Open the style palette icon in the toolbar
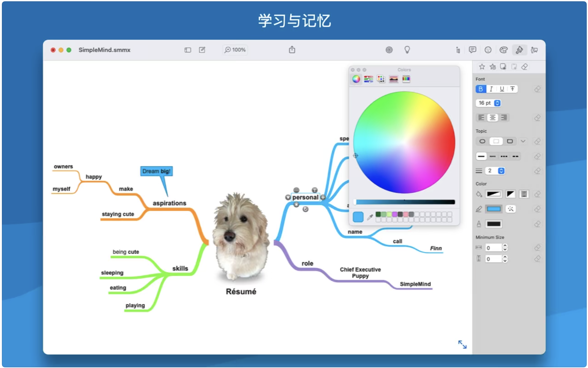The height and width of the screenshot is (368, 588). click(x=504, y=50)
